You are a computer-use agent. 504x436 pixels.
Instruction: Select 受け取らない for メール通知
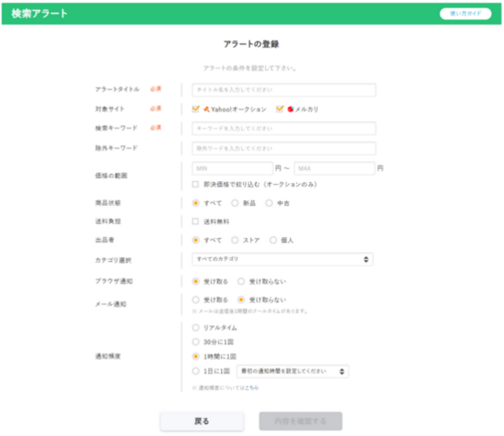[241, 300]
